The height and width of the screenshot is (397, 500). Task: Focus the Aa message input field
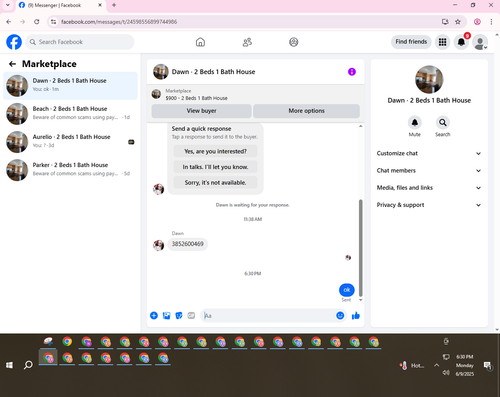[x=268, y=316]
